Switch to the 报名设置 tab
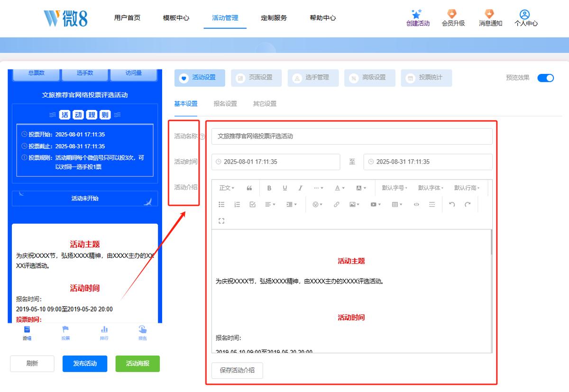Image resolution: width=569 pixels, height=392 pixels. click(225, 104)
